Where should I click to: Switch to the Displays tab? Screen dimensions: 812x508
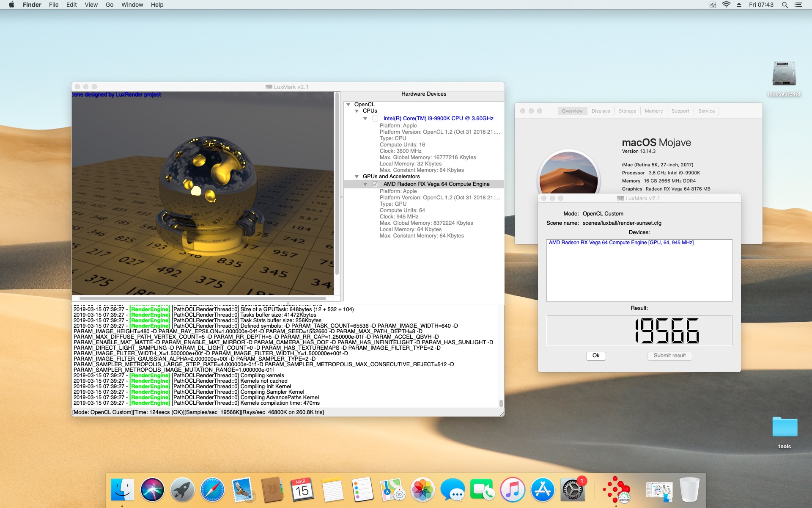601,111
